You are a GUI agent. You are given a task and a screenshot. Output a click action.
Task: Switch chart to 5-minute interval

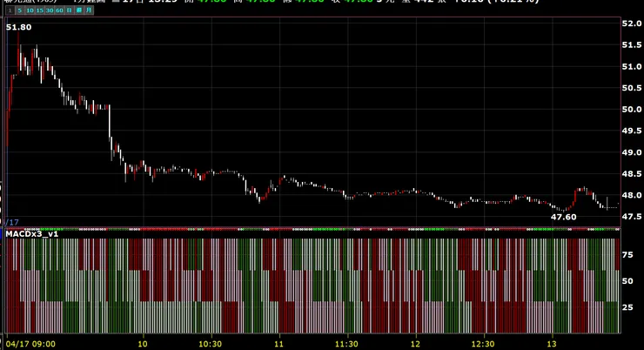click(x=20, y=10)
